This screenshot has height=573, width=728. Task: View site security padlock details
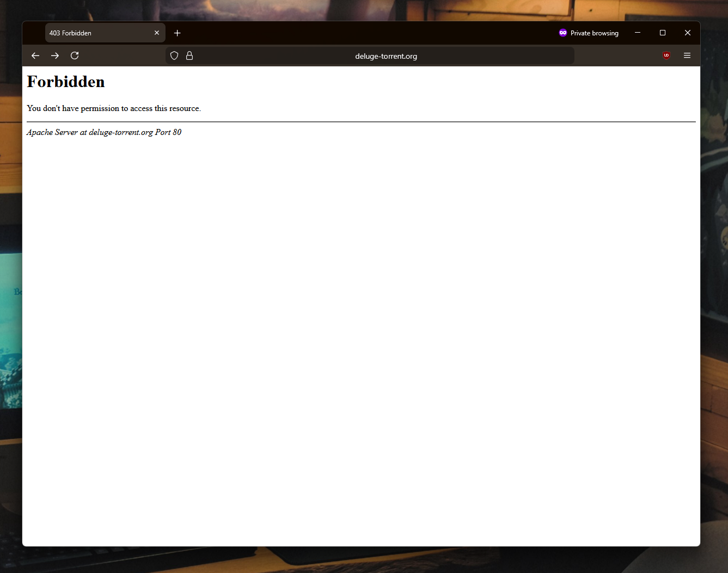[x=189, y=56]
